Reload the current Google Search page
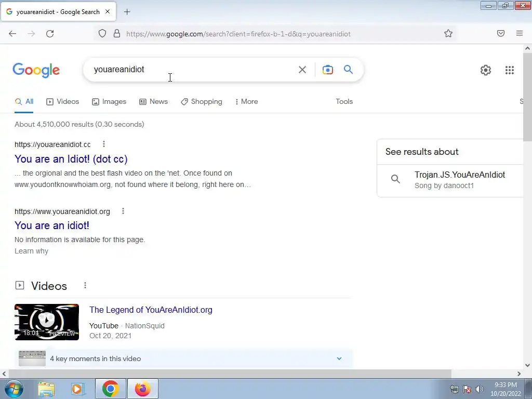 click(50, 34)
